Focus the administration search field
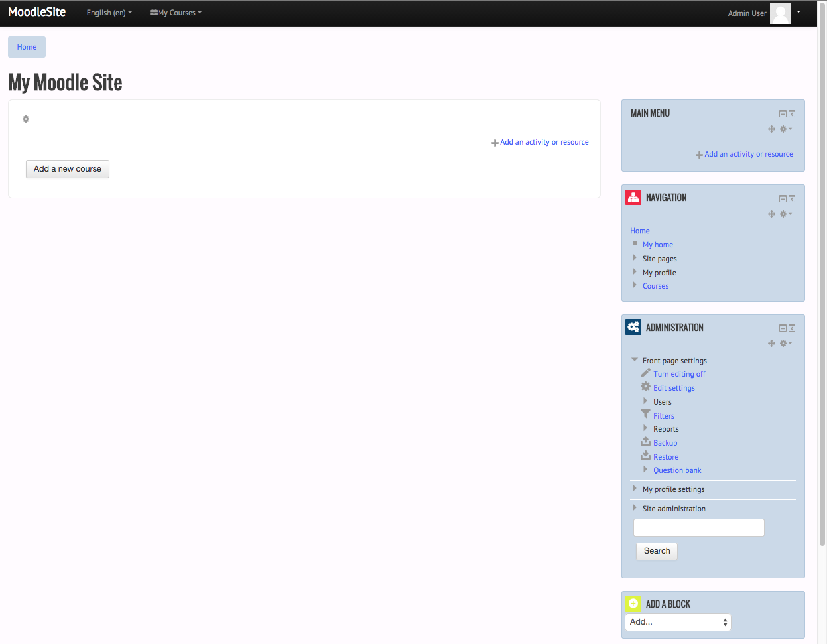This screenshot has width=827, height=644. tap(699, 528)
